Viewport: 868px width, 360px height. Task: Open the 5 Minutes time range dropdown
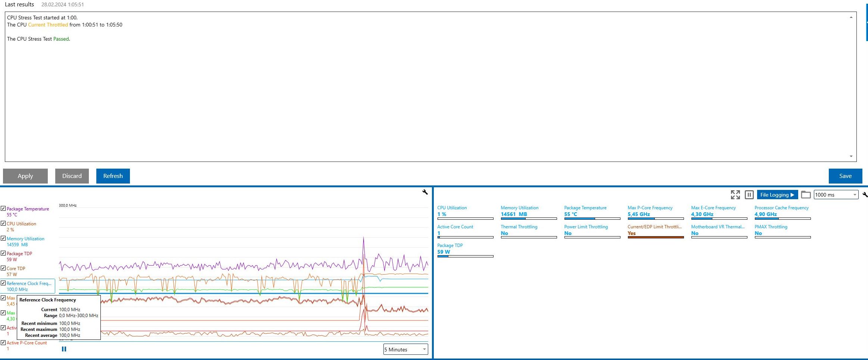[406, 350]
